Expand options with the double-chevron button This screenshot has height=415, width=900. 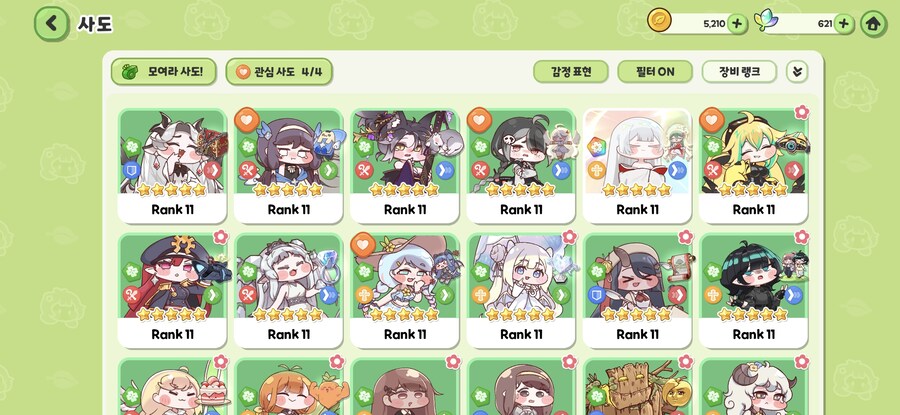(x=797, y=72)
